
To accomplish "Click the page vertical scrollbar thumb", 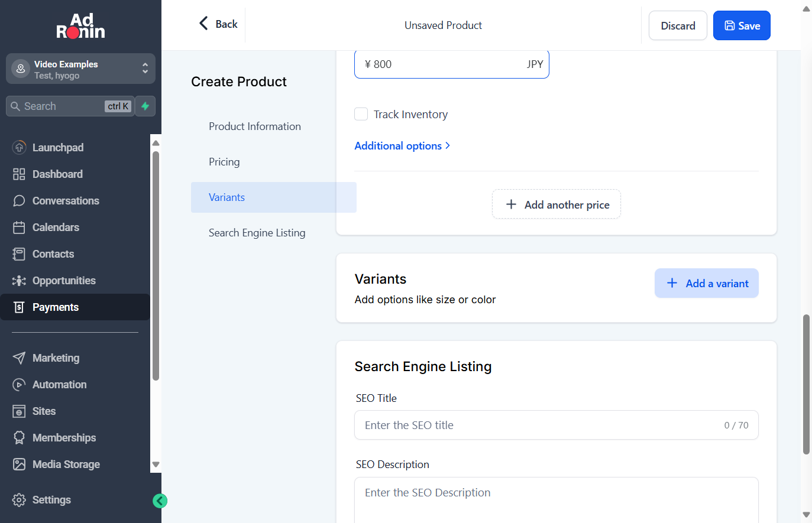I will click(x=806, y=384).
